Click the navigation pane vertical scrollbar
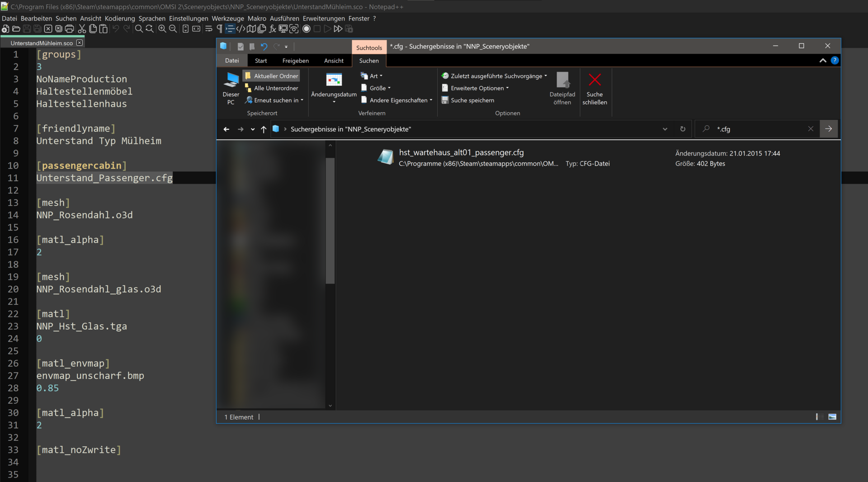Screen dimensions: 868x482 (x=330, y=221)
